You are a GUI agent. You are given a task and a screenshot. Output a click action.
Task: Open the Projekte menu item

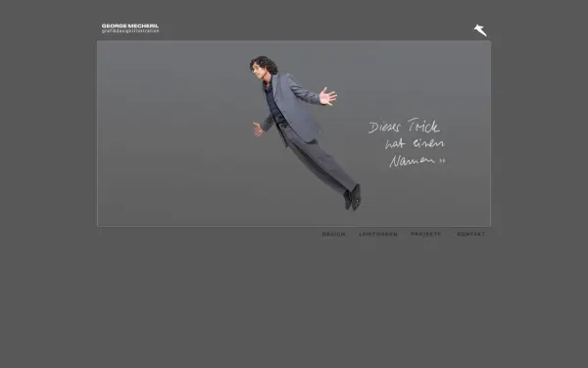point(425,234)
